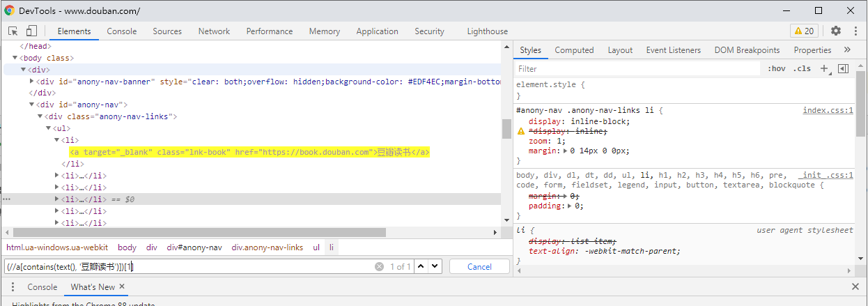Select the Computed sidebar tab
Image resolution: width=868 pixels, height=306 pixels.
(574, 49)
